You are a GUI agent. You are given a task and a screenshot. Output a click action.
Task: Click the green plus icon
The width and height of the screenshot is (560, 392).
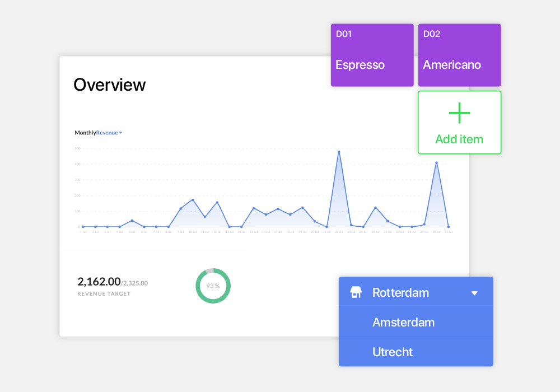(459, 113)
